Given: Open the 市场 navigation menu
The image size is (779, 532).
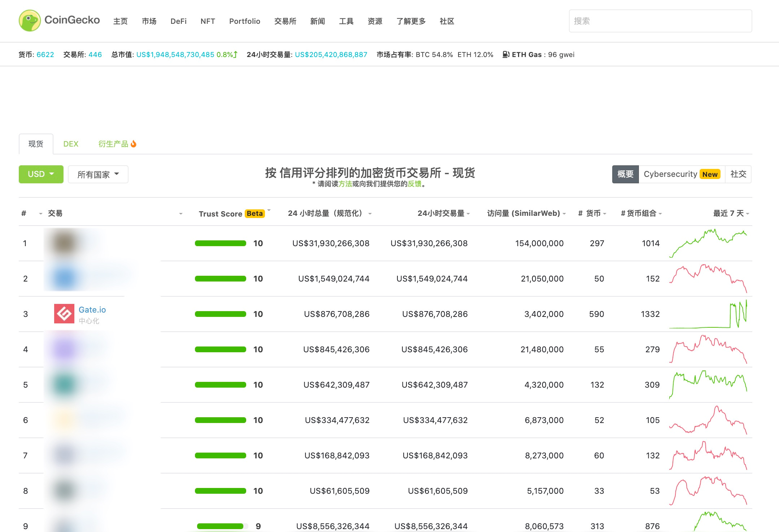Looking at the screenshot, I should [149, 21].
